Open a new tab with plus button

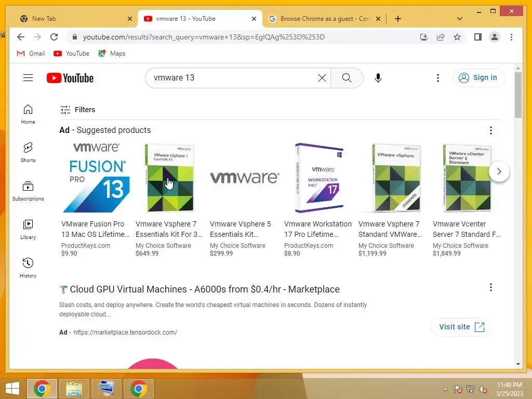(398, 19)
